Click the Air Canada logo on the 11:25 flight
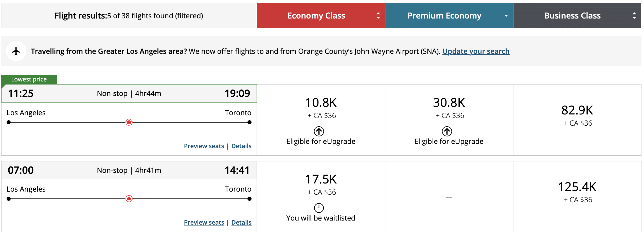 pyautogui.click(x=129, y=122)
